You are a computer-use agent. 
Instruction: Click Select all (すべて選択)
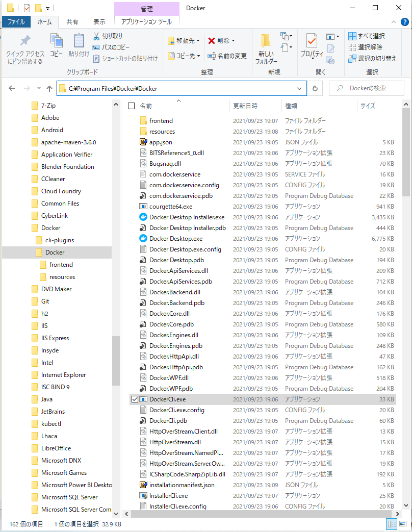click(367, 36)
